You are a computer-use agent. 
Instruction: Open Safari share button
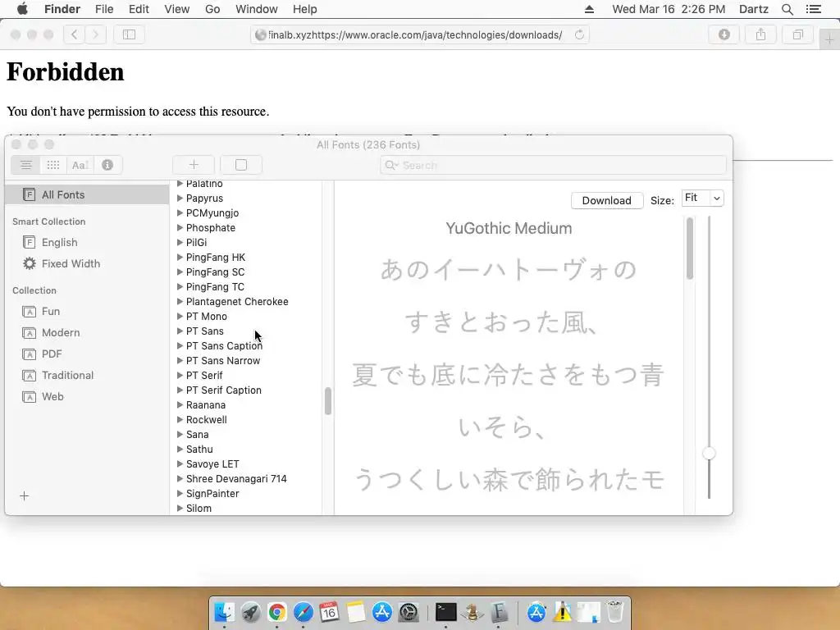tap(760, 34)
